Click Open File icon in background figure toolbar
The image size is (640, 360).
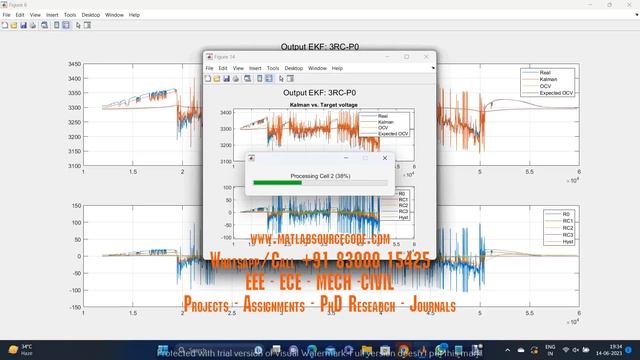tap(14, 25)
